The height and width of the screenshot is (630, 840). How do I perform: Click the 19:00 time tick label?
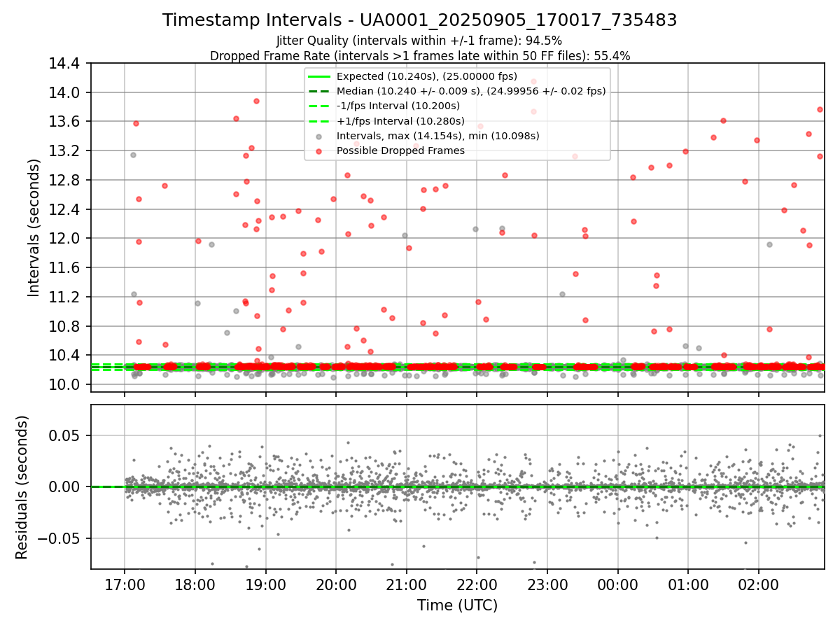tap(265, 584)
